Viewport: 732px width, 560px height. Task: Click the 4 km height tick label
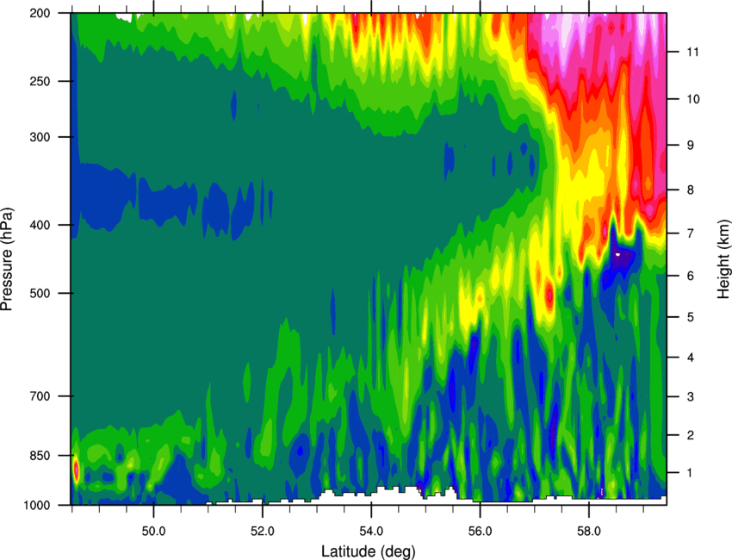[690, 358]
